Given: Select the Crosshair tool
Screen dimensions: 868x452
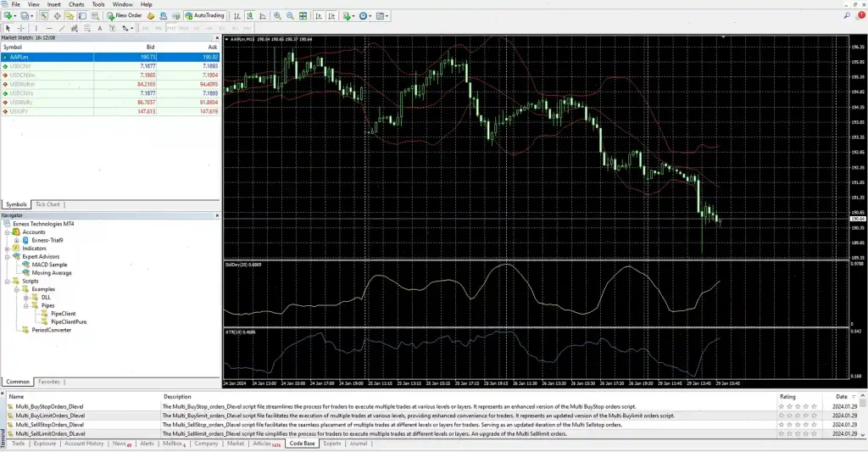Looking at the screenshot, I should [x=21, y=28].
